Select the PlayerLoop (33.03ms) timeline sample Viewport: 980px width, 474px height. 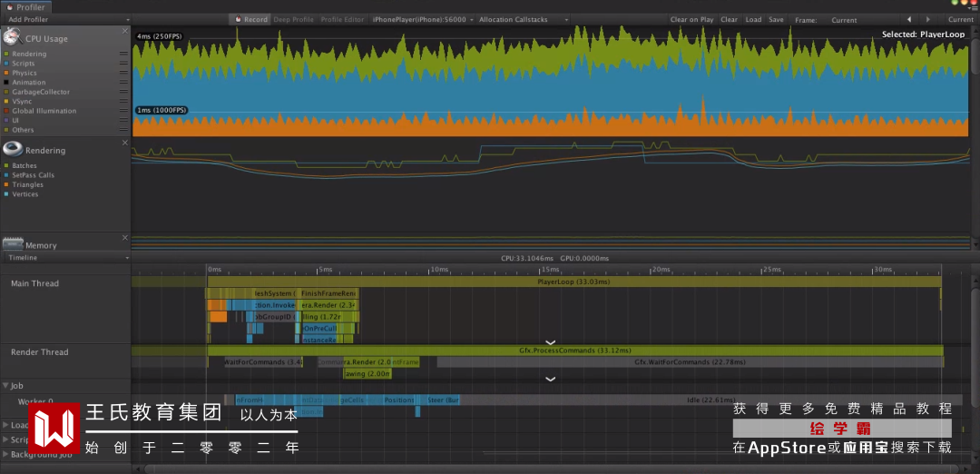coord(573,282)
